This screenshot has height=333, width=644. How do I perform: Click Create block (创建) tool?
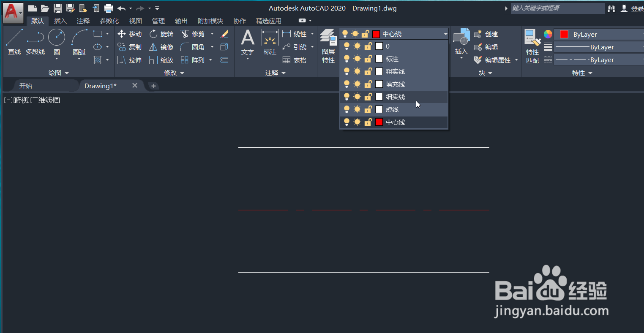pos(486,34)
